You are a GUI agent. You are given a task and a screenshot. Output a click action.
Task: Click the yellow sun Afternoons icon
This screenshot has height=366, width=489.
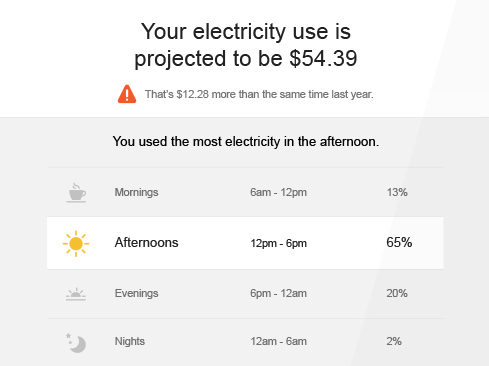pos(76,244)
